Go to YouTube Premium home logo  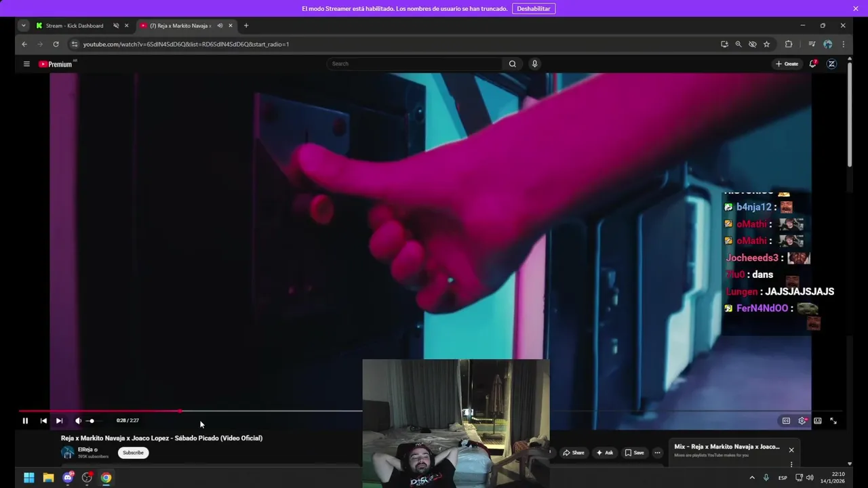[56, 64]
